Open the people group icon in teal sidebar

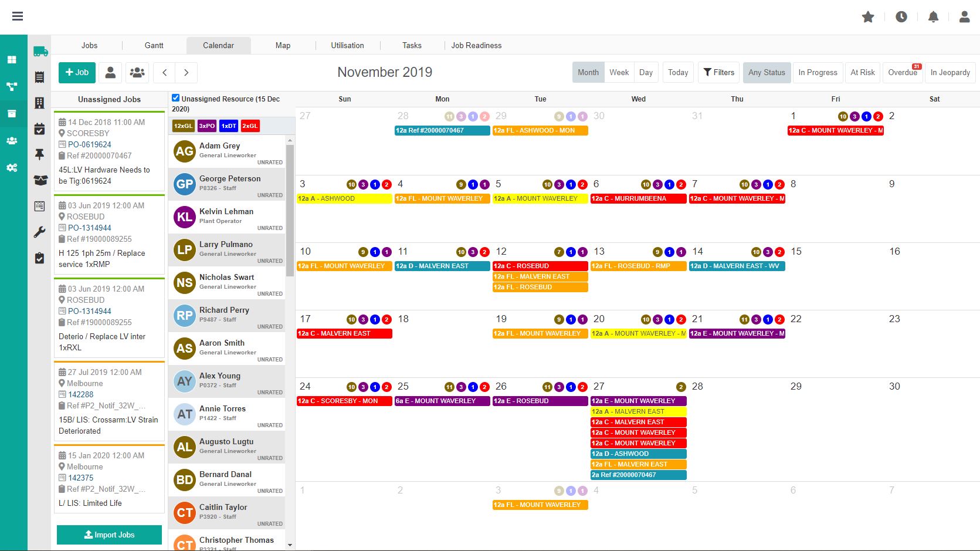pyautogui.click(x=12, y=141)
